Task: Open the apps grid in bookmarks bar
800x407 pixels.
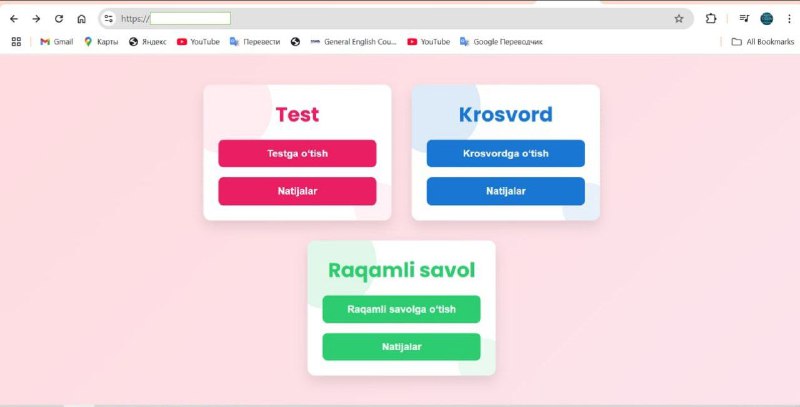Action: (x=16, y=42)
